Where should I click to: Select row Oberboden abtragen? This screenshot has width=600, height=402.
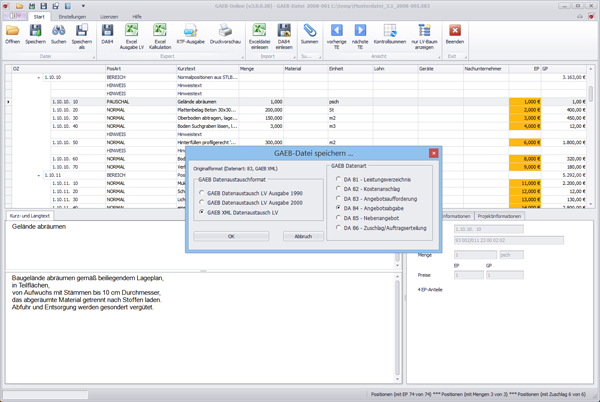point(299,118)
